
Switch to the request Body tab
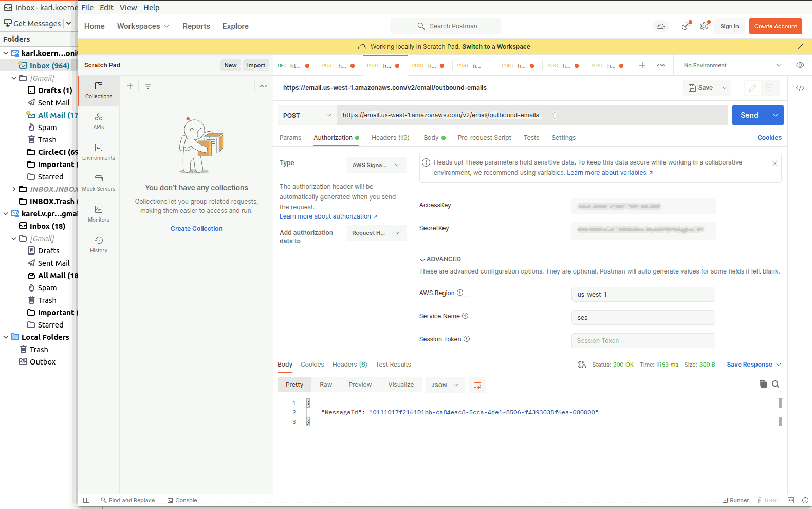click(x=434, y=138)
